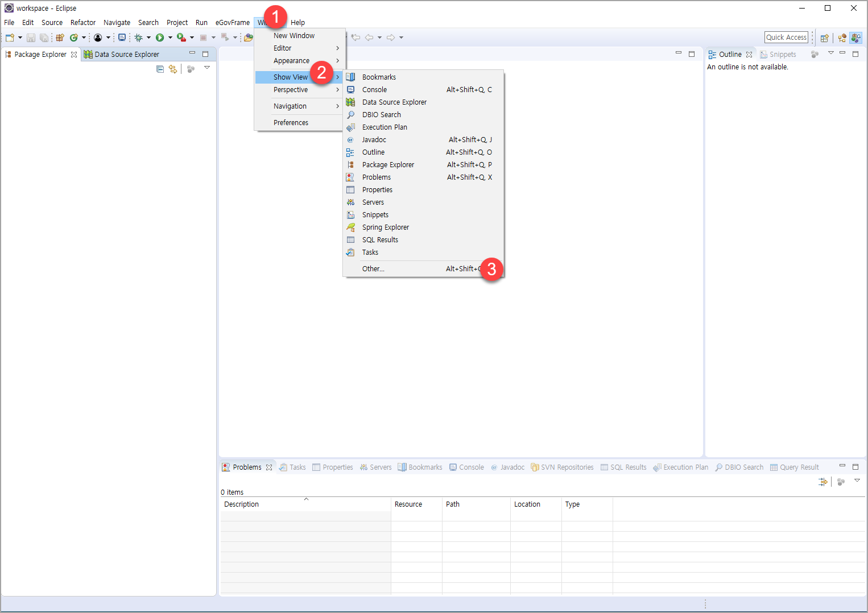This screenshot has width=868, height=613.
Task: Click the Open Perspective toolbar icon
Action: point(824,38)
